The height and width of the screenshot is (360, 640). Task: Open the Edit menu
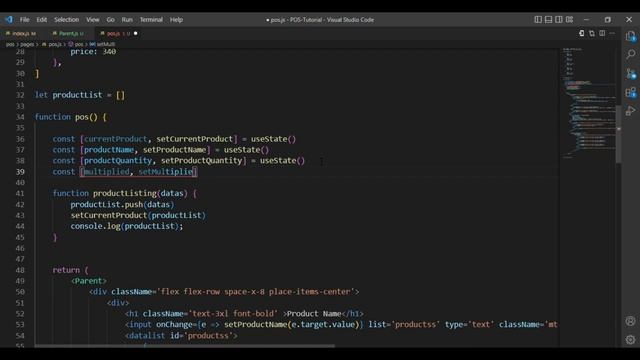point(42,20)
